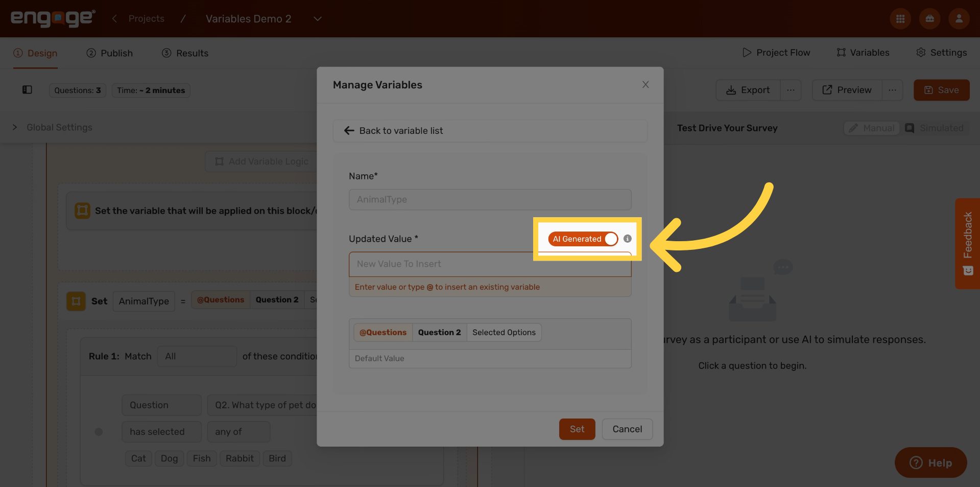Viewport: 980px width, 487px height.
Task: Select the Rabbit option chip
Action: point(240,458)
